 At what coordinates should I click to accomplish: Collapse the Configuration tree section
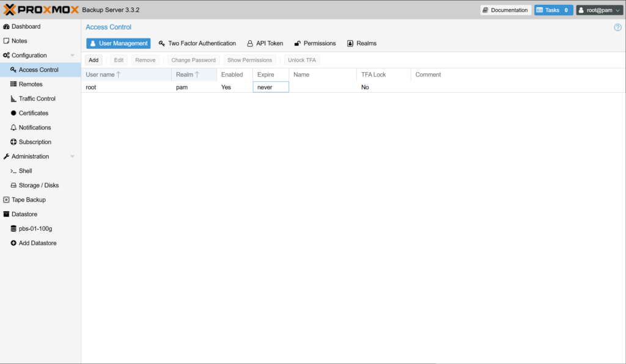[x=73, y=56]
